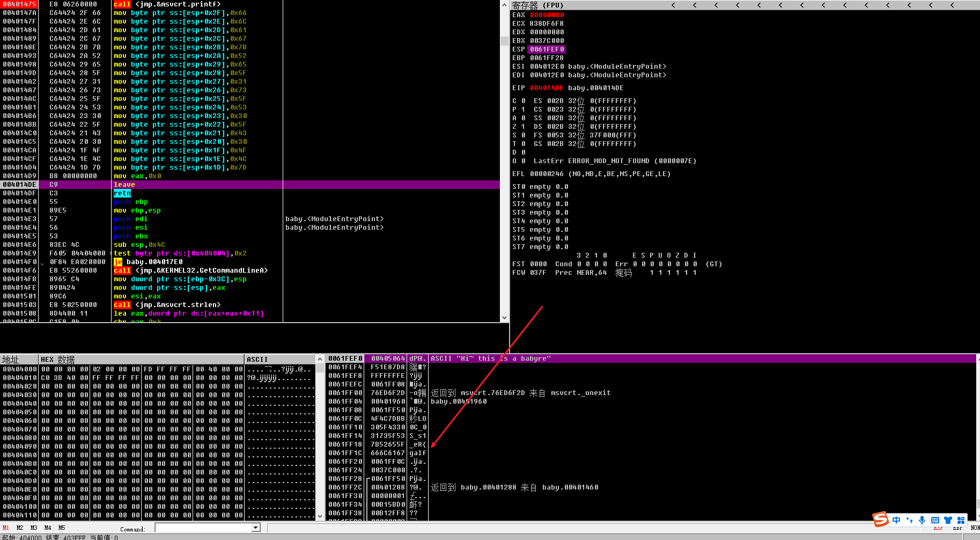980x540 pixels.
Task: Select the EBP register value 0061FF28
Action: click(547, 58)
